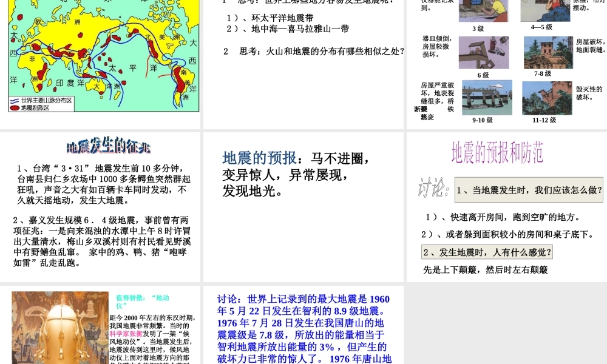This screenshot has height=364, width=607.
Task: Click the caption 器皿倾倒，房屋轻微损坏
Action: click(x=437, y=47)
